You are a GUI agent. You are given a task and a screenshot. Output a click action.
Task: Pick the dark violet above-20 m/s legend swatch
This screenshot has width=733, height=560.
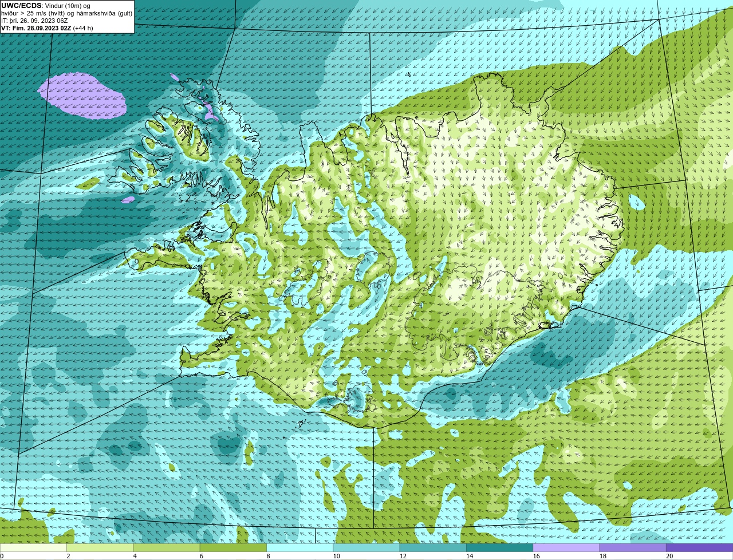(699, 547)
